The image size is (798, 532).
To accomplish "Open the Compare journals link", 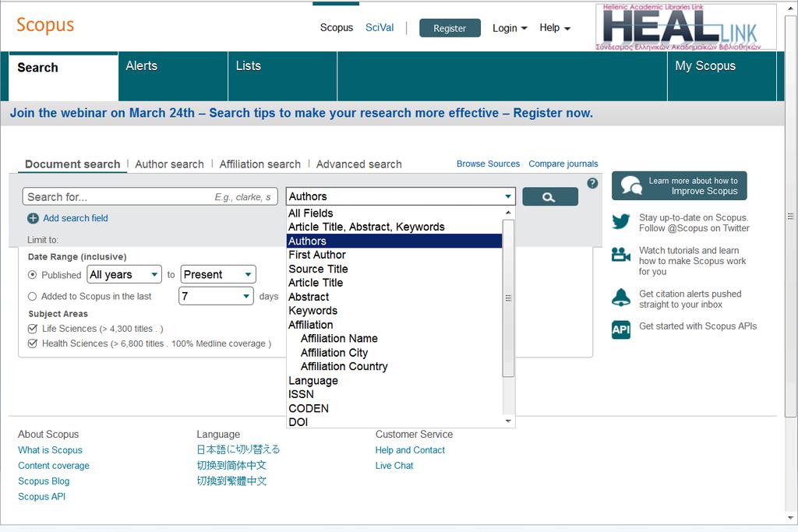I will coord(563,164).
